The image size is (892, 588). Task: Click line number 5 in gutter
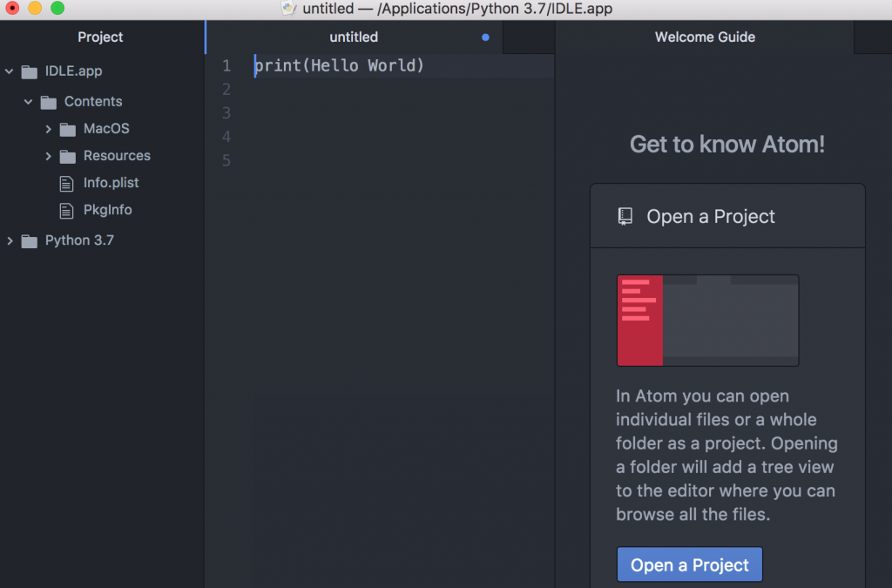coord(226,161)
